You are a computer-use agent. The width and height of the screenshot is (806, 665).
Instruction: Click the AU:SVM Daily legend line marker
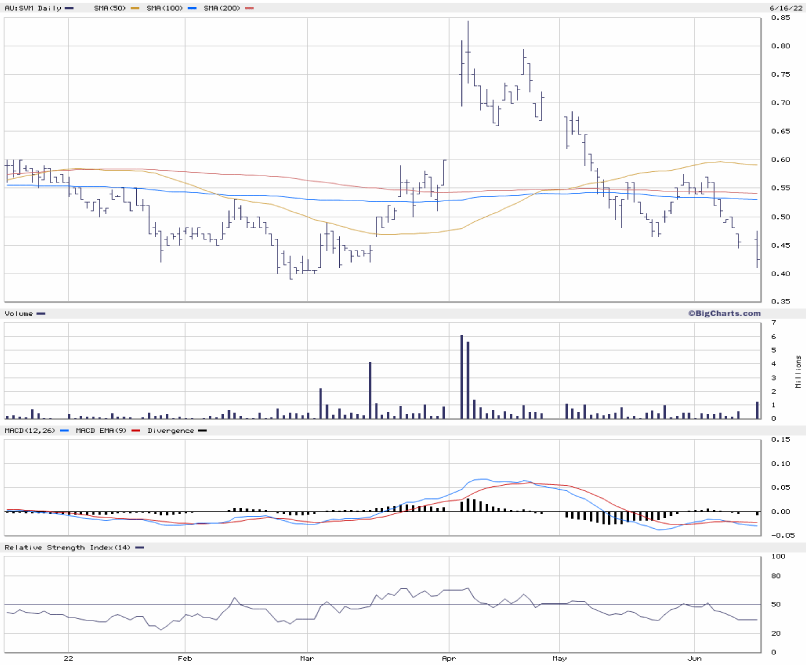(71, 8)
